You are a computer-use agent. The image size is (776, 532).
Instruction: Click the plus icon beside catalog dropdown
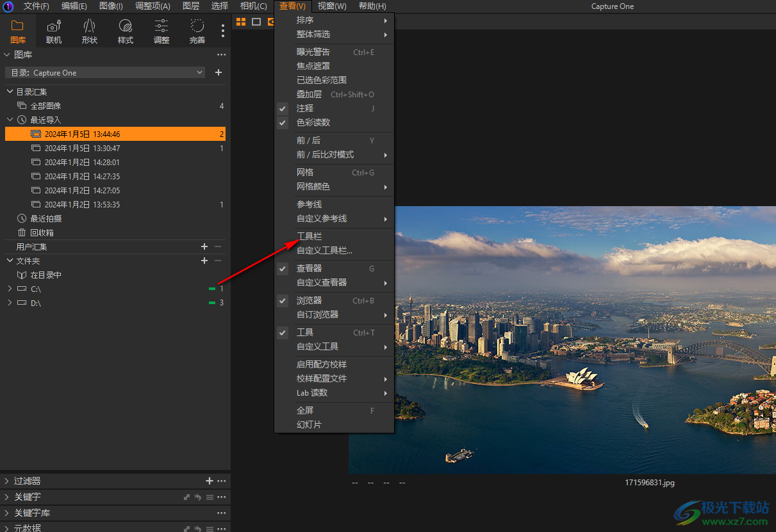219,73
